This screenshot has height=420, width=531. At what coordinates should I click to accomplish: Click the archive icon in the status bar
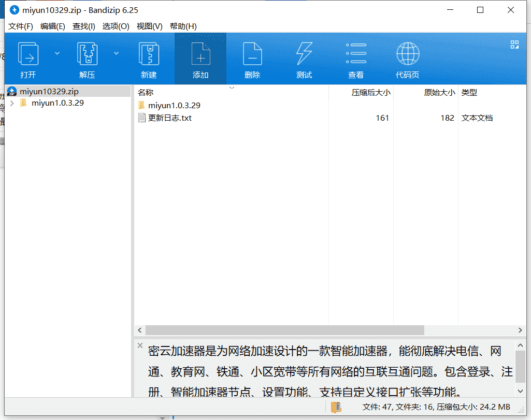point(336,407)
